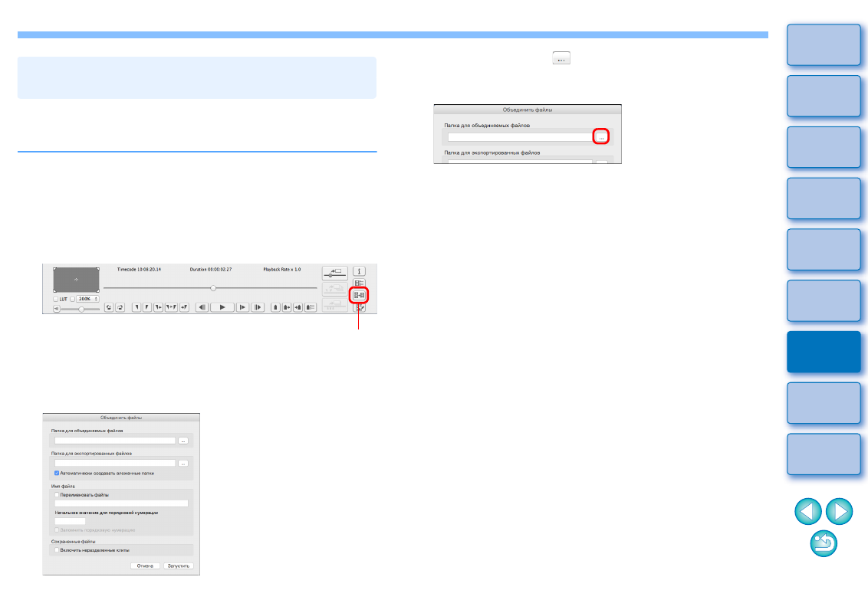Click the red-outlined browse button in upper dialog
Image resolution: width=868 pixels, height=613 pixels.
(601, 136)
